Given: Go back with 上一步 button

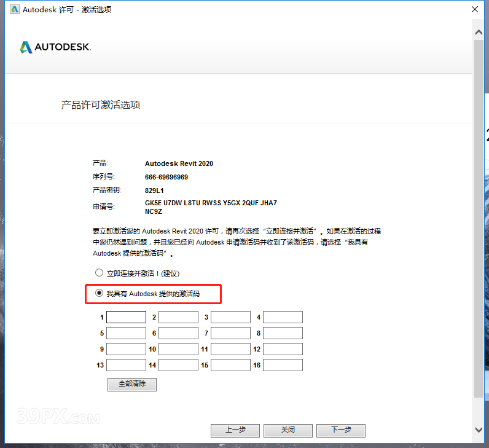Looking at the screenshot, I should (235, 431).
